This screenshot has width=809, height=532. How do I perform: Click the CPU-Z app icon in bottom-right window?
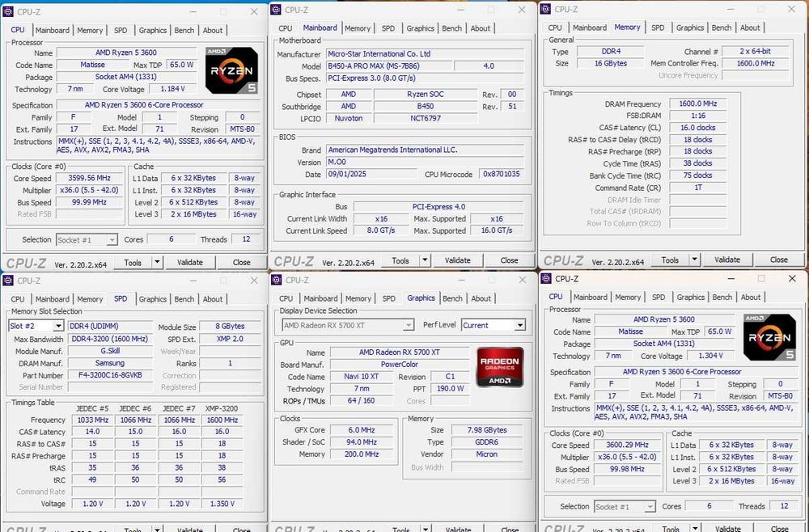point(546,279)
